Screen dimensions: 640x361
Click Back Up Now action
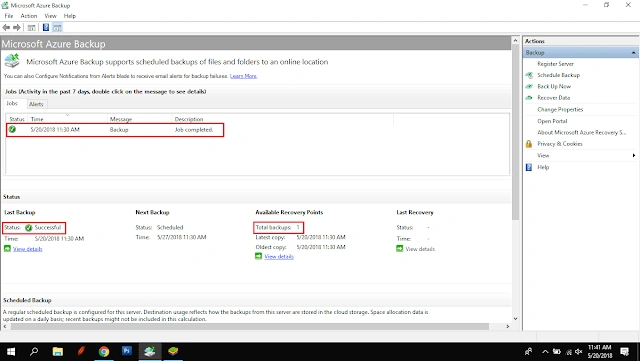click(554, 87)
